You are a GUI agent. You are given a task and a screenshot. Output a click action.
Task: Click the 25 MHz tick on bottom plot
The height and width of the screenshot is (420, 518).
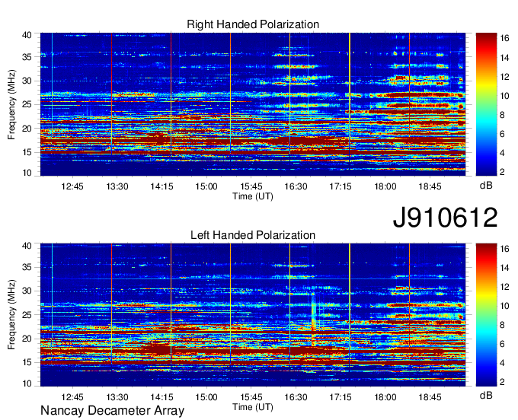pos(27,316)
